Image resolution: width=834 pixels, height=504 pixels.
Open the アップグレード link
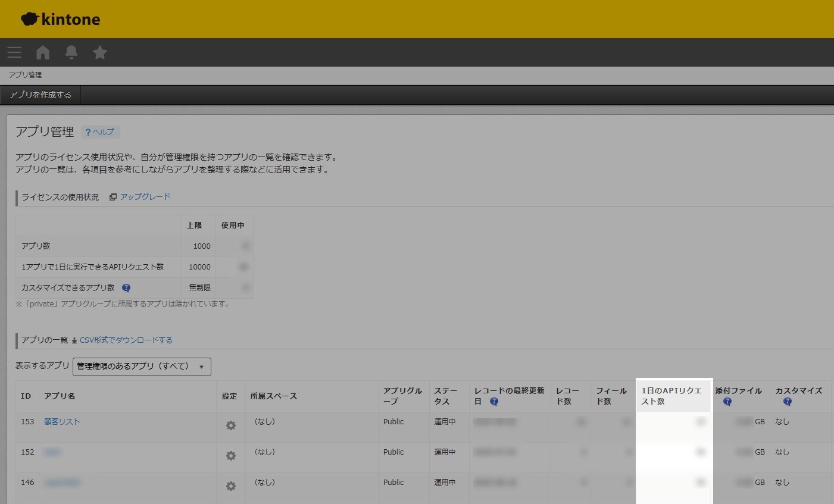coord(145,196)
